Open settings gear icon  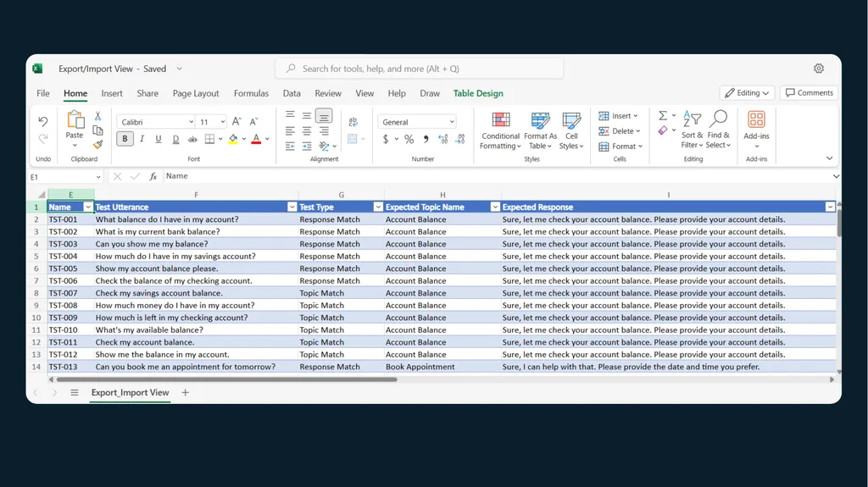819,69
